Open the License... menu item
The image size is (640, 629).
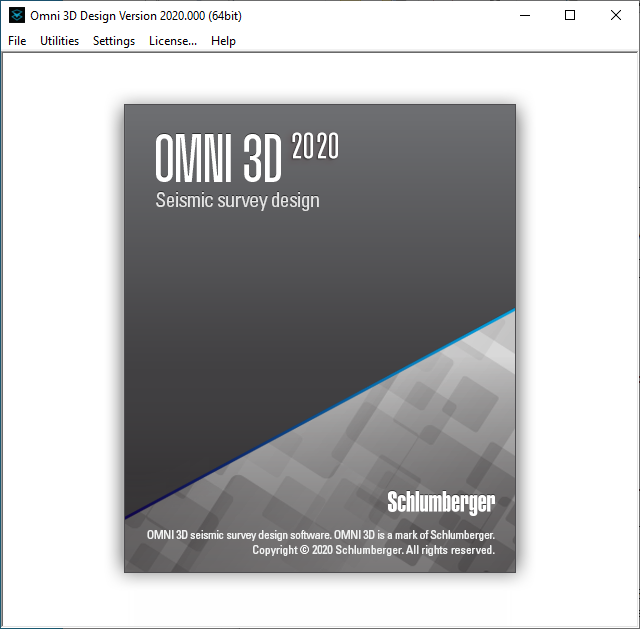click(173, 41)
